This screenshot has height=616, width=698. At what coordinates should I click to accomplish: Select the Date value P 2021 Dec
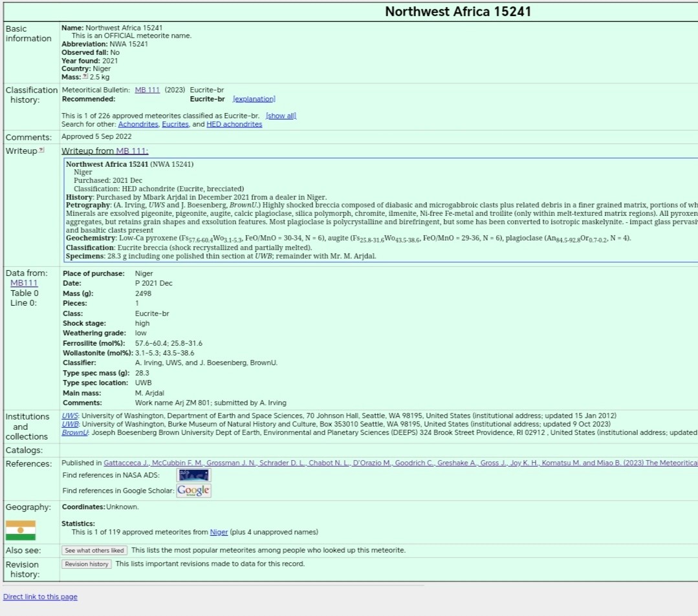[153, 283]
